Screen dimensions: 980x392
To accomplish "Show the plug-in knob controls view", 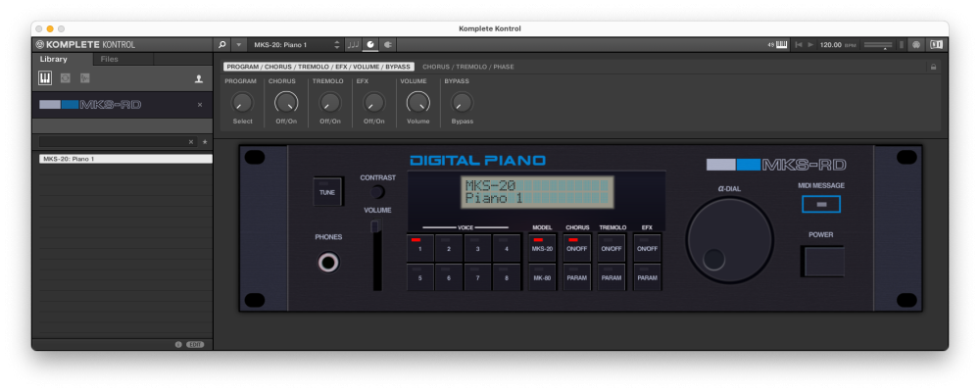I will (x=370, y=45).
